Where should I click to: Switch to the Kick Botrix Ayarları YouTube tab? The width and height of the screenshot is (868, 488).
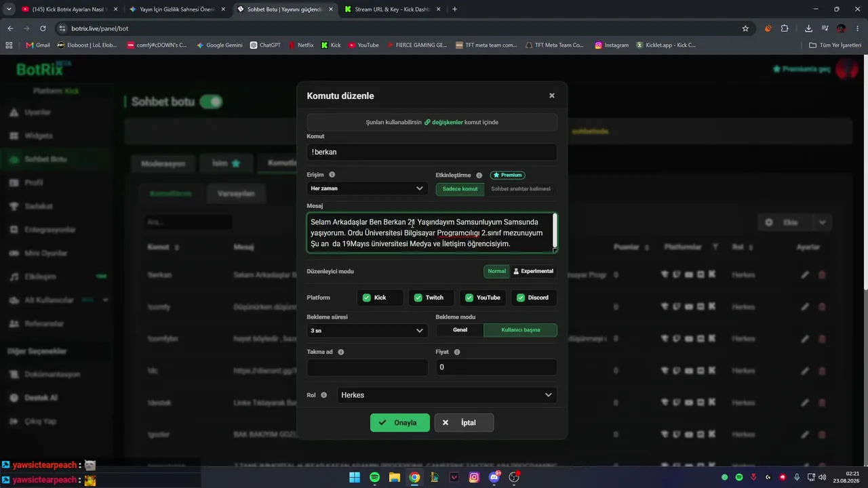68,9
